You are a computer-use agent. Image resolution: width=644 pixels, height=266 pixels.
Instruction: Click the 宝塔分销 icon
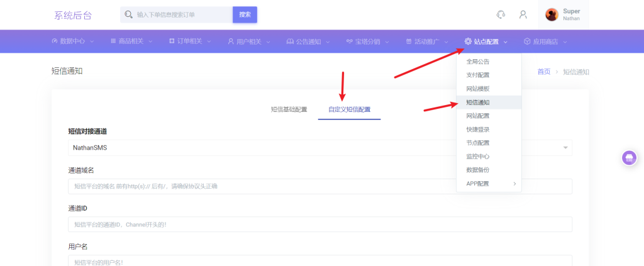click(x=350, y=42)
